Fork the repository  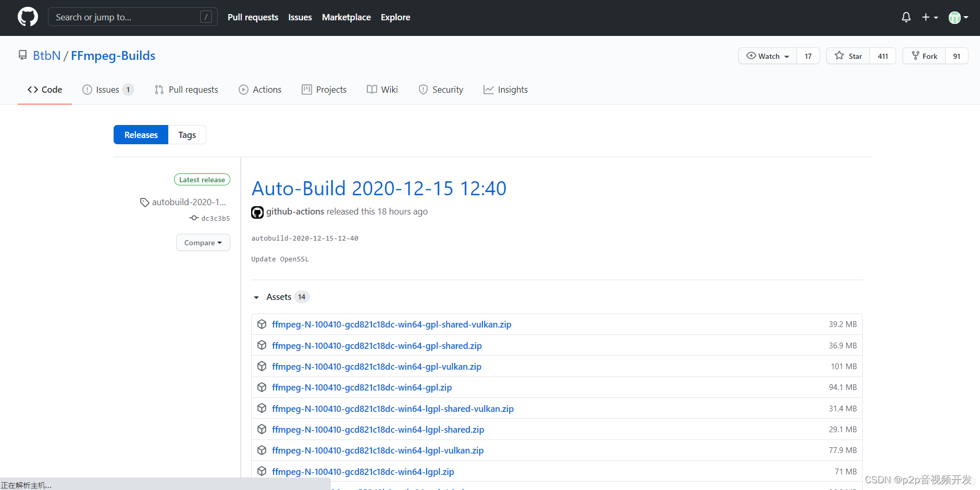(x=924, y=56)
